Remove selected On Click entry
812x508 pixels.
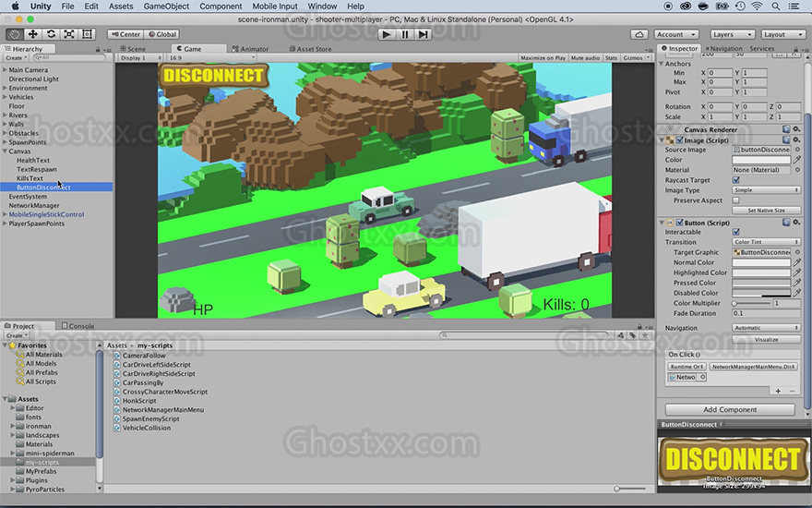point(792,391)
